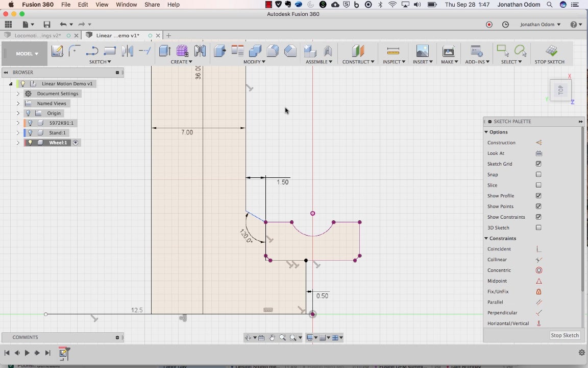The height and width of the screenshot is (368, 588).
Task: Select the Concentric constraint
Action: point(538,270)
